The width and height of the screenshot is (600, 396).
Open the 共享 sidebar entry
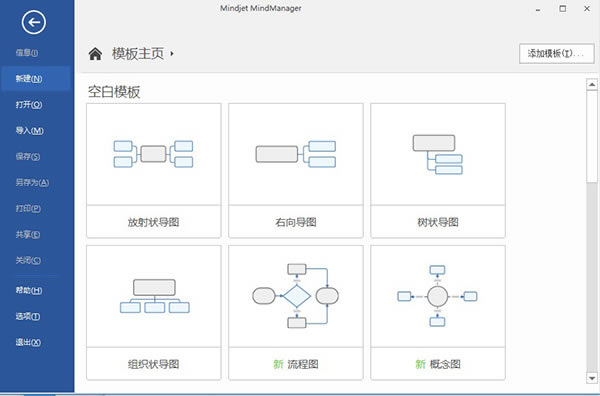coord(28,235)
